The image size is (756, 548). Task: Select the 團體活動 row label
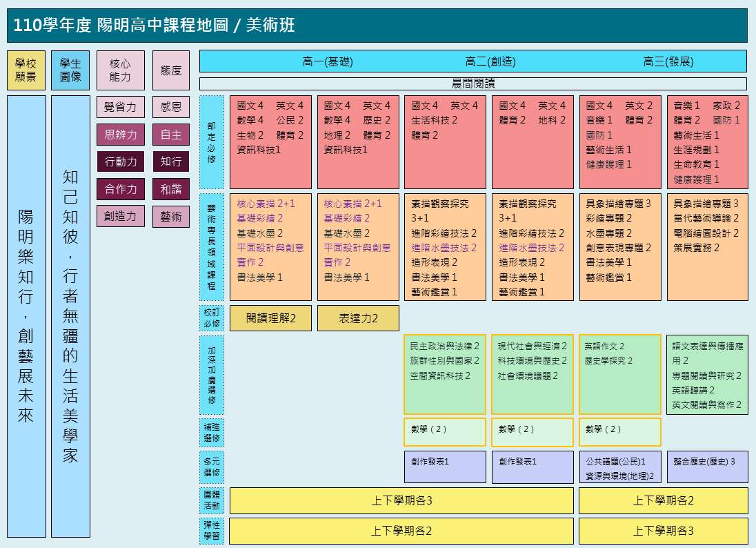point(212,500)
